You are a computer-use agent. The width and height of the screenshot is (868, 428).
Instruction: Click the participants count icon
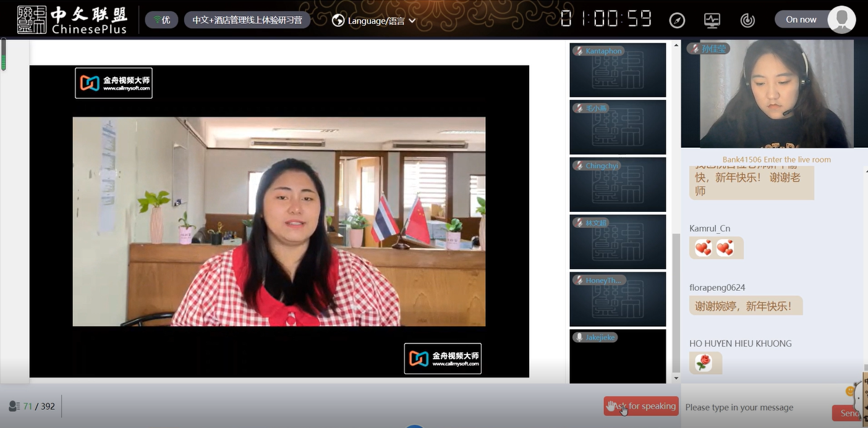[x=14, y=406]
